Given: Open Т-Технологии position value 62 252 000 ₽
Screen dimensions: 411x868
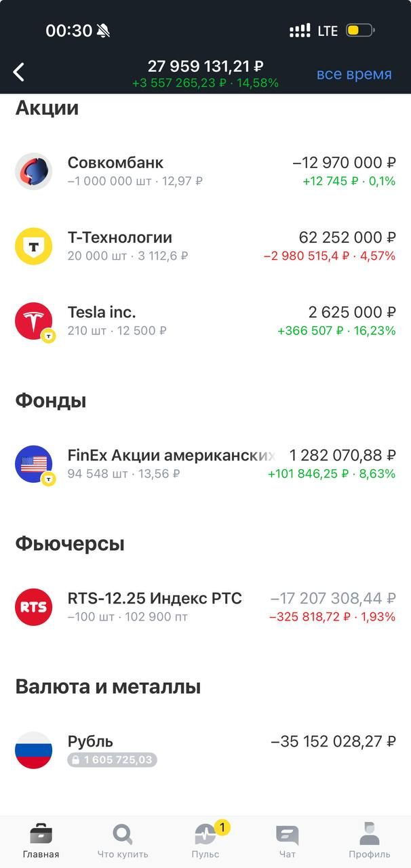Looking at the screenshot, I should click(347, 237).
